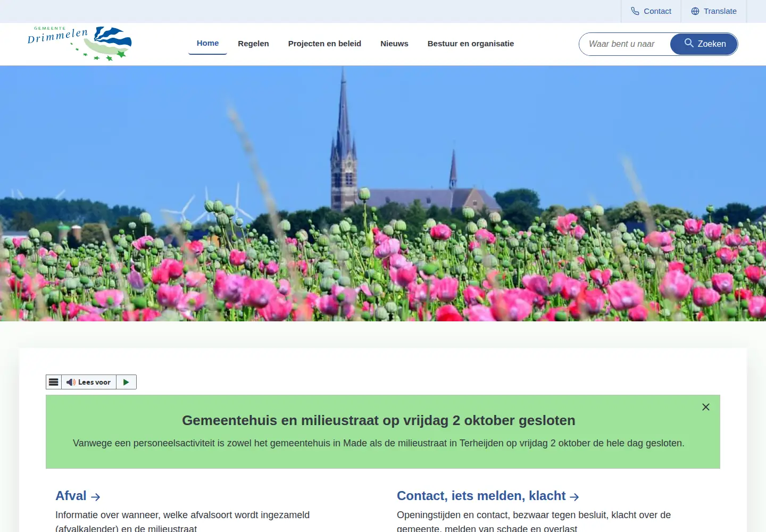This screenshot has height=532, width=766.
Task: Click the Lees voor speaker button
Action: click(89, 382)
